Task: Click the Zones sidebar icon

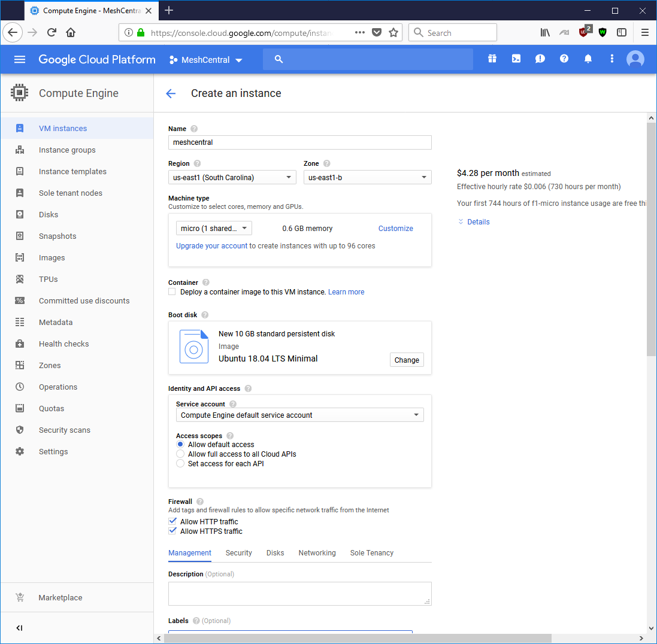Action: coord(20,365)
